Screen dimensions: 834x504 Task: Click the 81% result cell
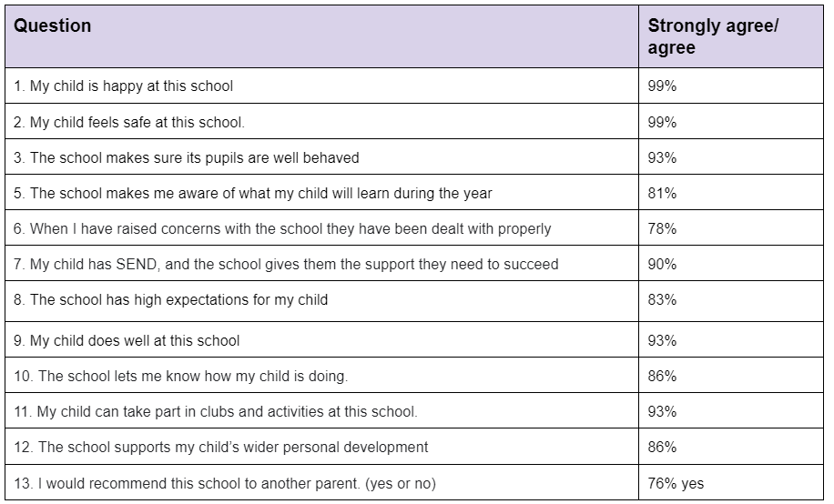[x=731, y=193]
